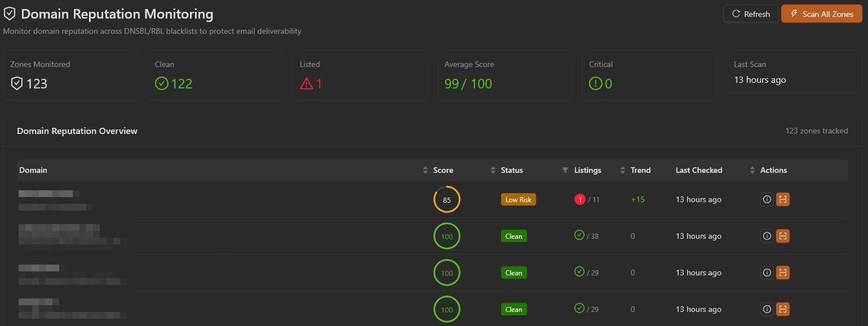
Task: Open info details for the Low Risk domain
Action: (767, 199)
